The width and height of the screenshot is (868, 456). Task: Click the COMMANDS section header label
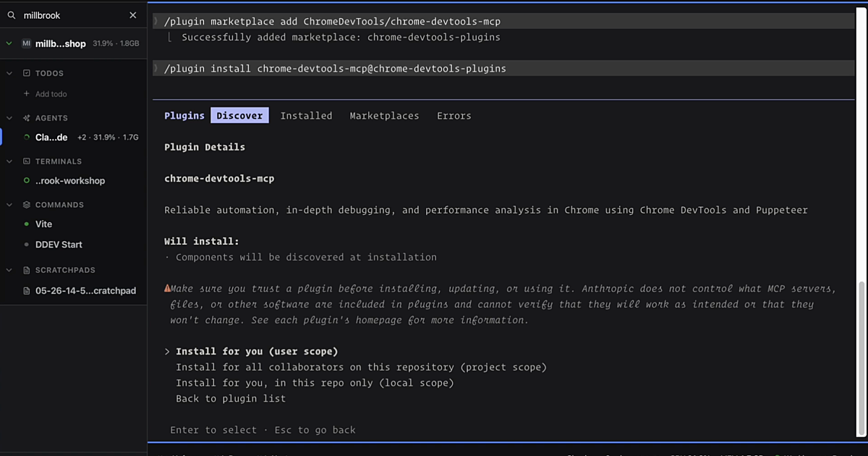click(59, 205)
